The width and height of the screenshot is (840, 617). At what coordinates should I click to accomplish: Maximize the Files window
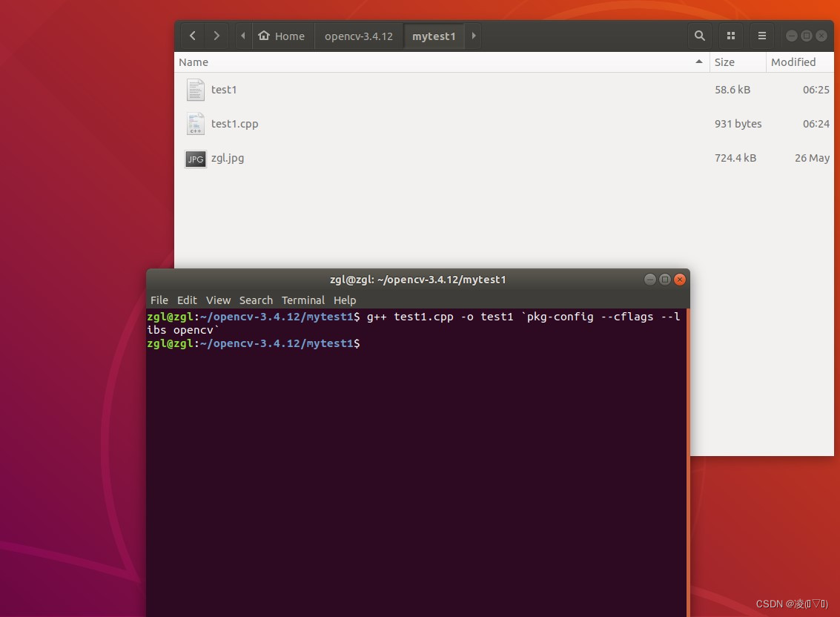[806, 36]
